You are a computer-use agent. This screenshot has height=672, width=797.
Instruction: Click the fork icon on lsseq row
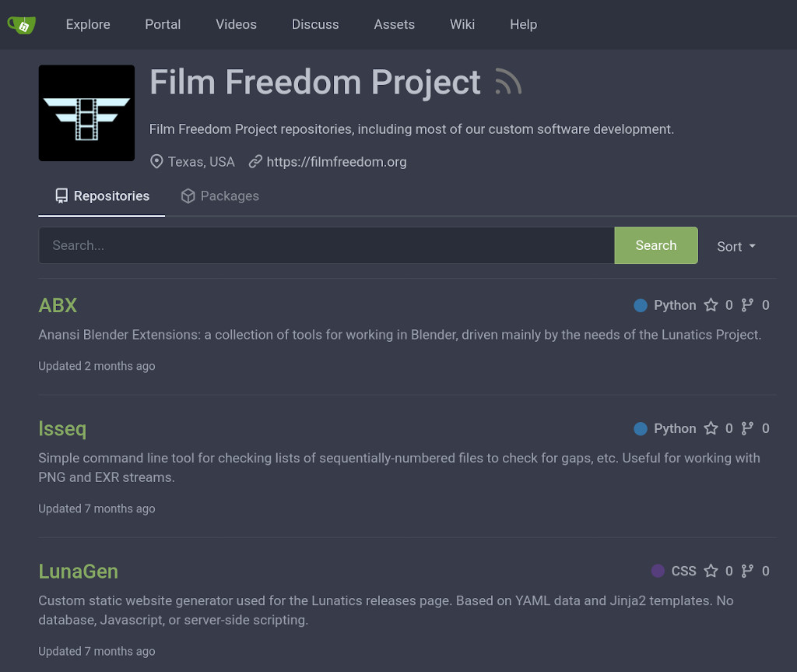pyautogui.click(x=747, y=428)
